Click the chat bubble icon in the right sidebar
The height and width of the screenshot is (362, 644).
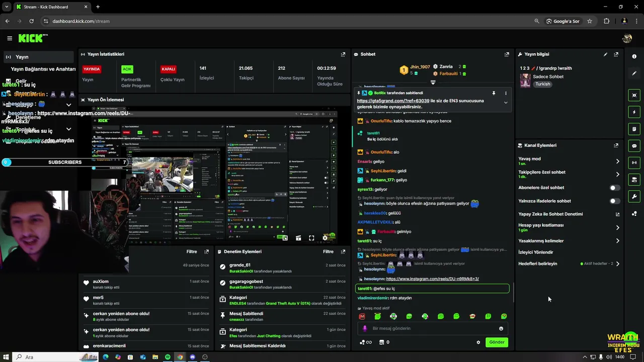[634, 146]
